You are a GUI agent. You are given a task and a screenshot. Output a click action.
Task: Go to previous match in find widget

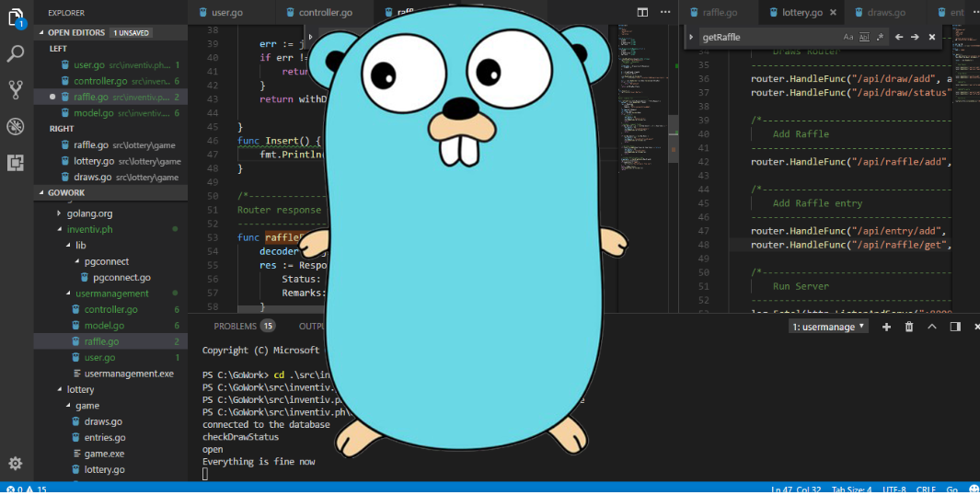[x=899, y=37]
